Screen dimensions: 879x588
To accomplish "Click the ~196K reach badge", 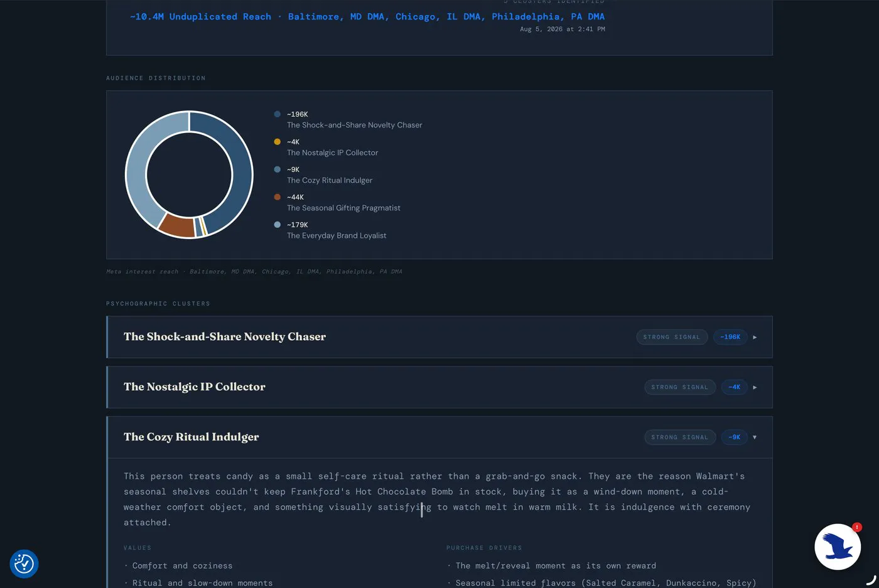I will coord(730,337).
